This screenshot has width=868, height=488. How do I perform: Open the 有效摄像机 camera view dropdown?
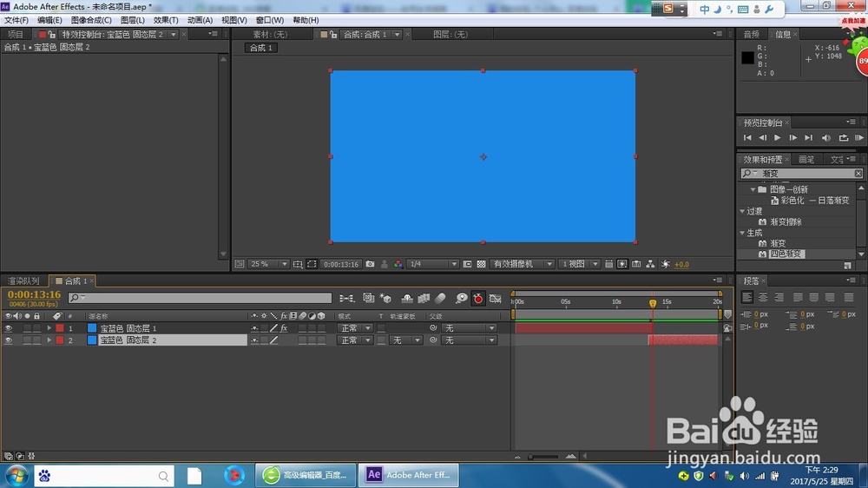click(522, 264)
